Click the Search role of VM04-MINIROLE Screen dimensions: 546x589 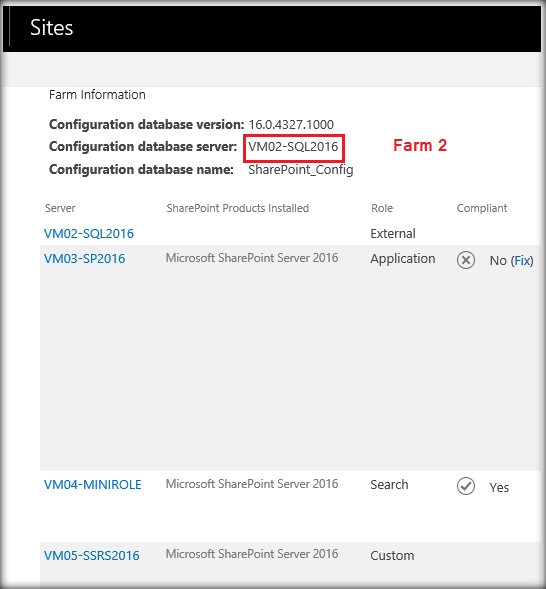389,485
